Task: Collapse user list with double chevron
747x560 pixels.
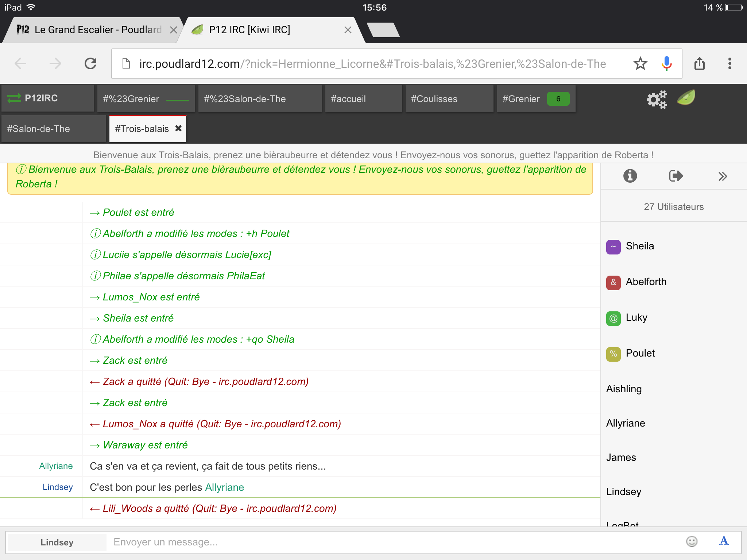Action: pos(723,176)
